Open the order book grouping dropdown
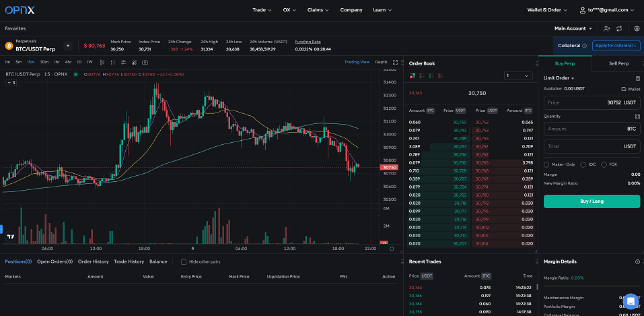This screenshot has height=316, width=644. coord(517,76)
